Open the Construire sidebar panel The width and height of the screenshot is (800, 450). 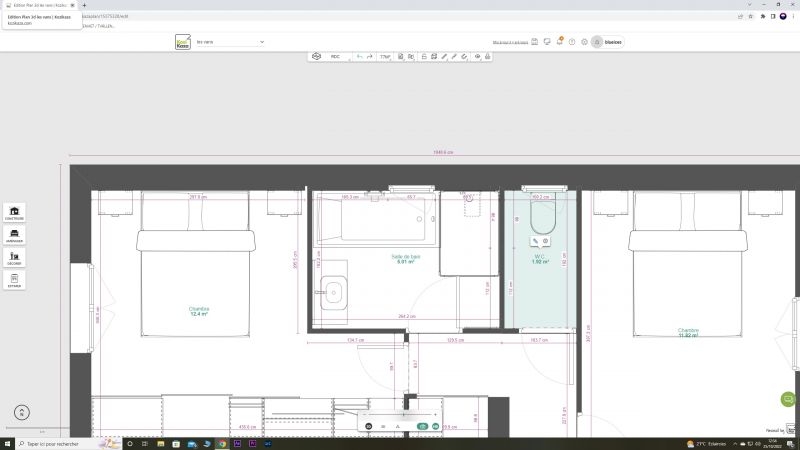click(14, 213)
